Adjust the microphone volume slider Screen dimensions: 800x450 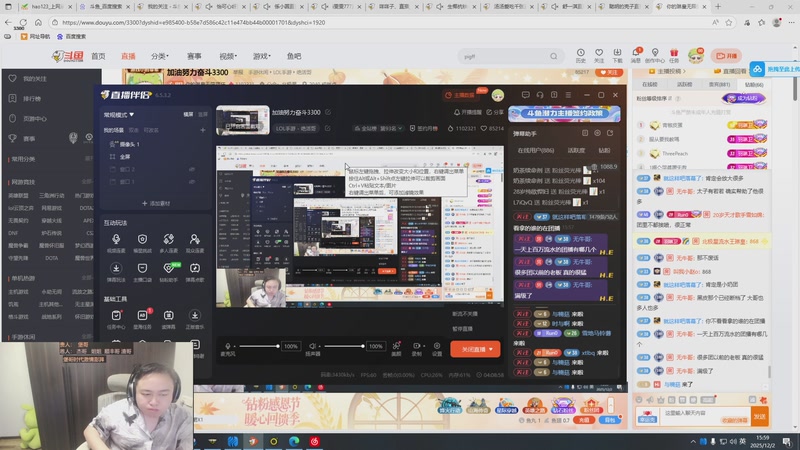[259, 346]
